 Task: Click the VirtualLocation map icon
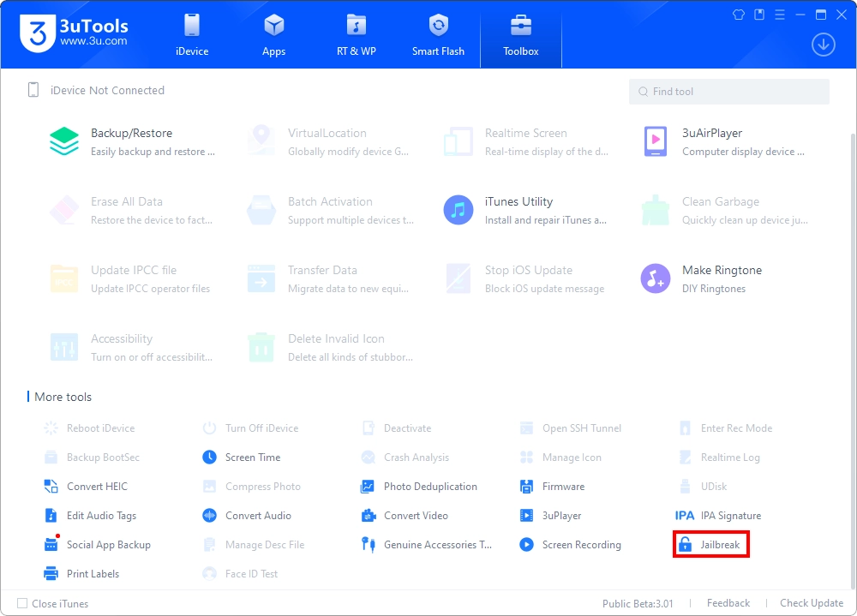tap(261, 140)
